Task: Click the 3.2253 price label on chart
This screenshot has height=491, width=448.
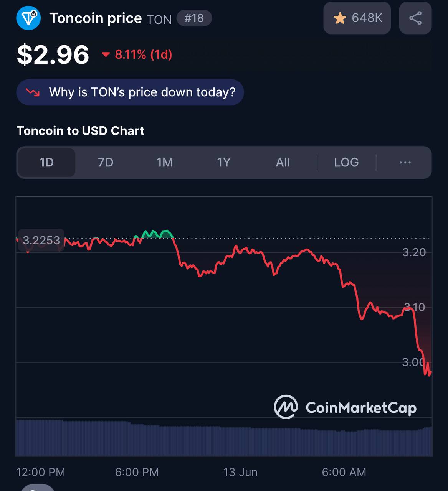Action: coord(41,240)
